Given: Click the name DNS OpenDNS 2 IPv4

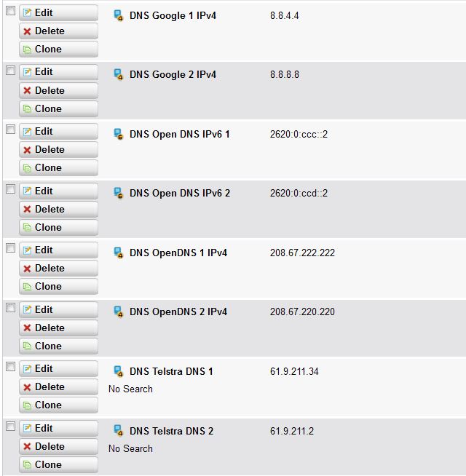Looking at the screenshot, I should (x=178, y=312).
